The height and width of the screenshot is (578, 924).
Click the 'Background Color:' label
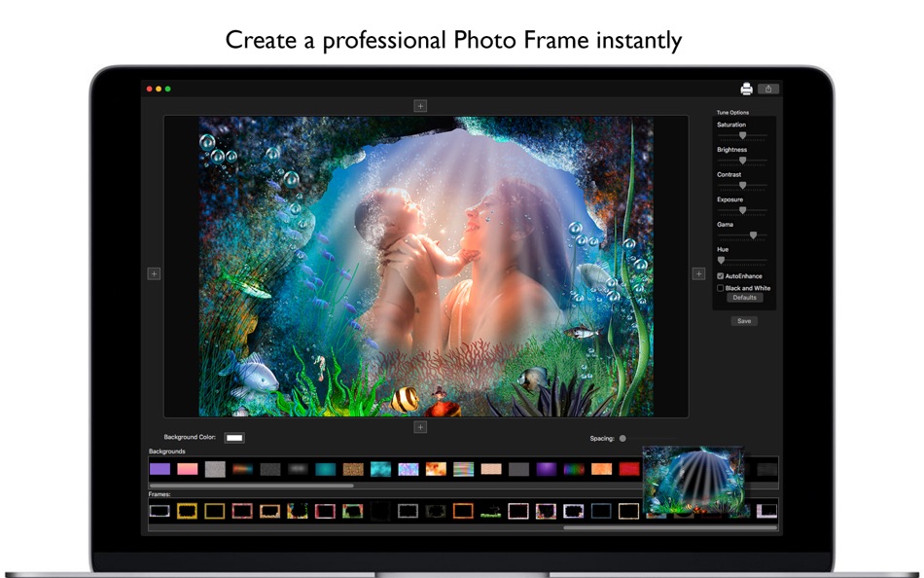(x=190, y=437)
